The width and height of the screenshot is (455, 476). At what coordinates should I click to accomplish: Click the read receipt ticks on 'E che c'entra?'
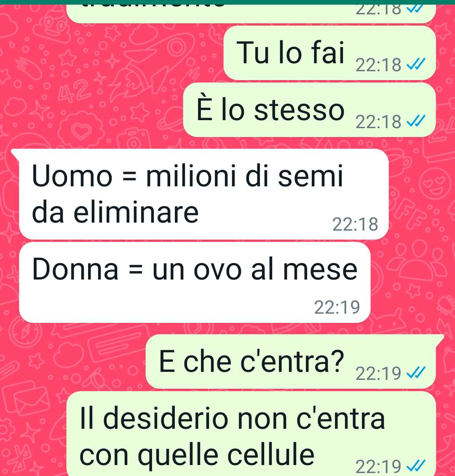[x=416, y=373]
